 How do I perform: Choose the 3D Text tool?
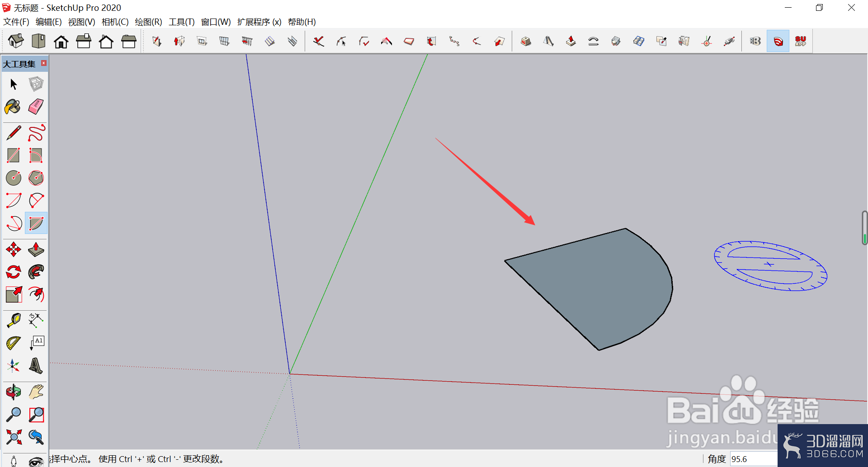click(x=36, y=366)
